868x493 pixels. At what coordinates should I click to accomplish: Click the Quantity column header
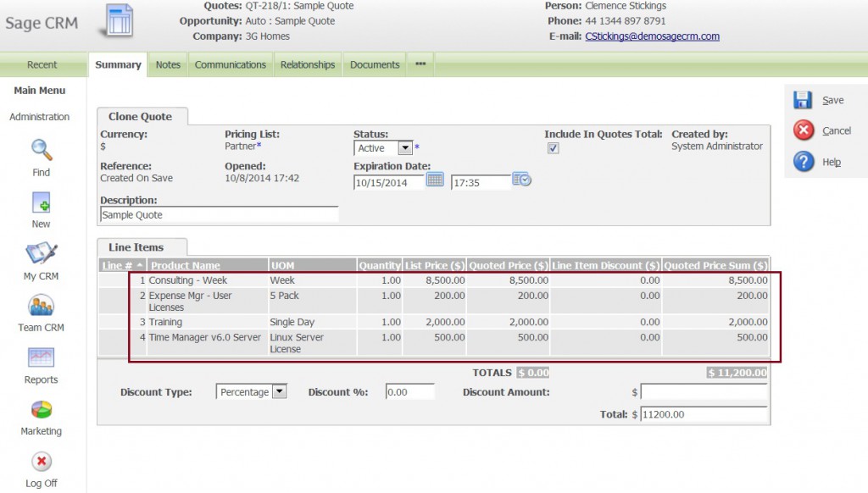point(379,266)
